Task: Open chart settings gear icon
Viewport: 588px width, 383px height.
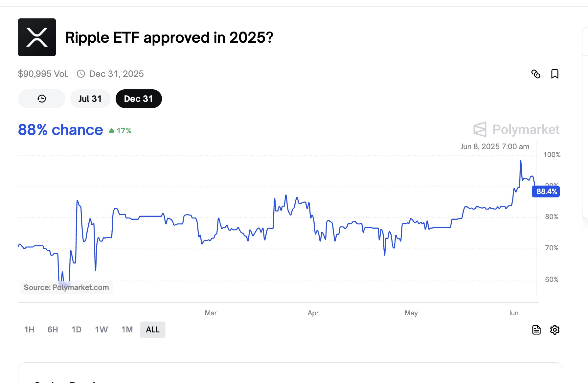Action: [555, 330]
